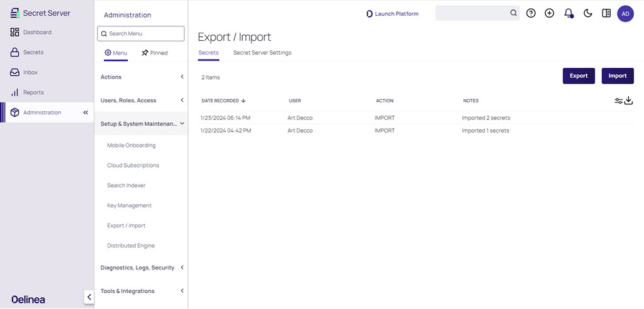Expand Diagnostics, Logs, Security section
The image size is (644, 309).
coord(142,268)
